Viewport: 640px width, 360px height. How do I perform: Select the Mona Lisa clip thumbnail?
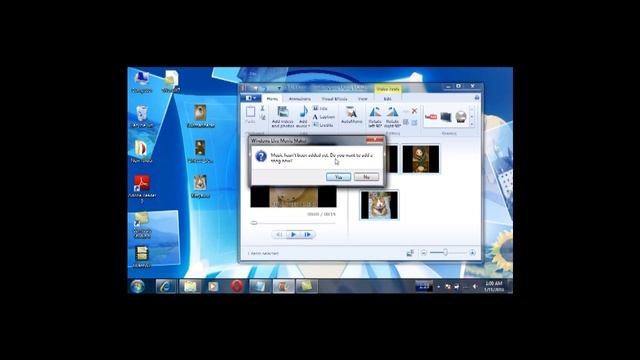coord(421,159)
